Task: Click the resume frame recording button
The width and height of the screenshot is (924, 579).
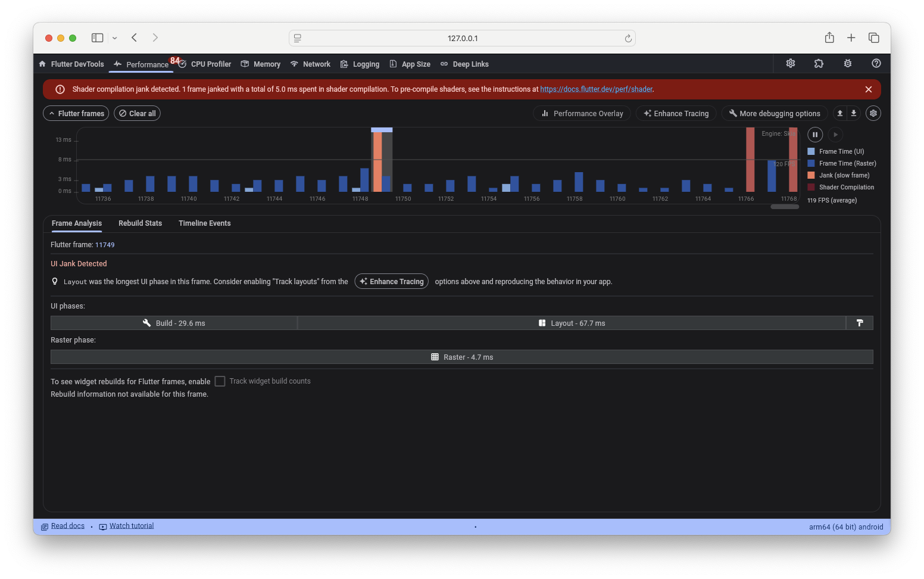Action: 835,135
